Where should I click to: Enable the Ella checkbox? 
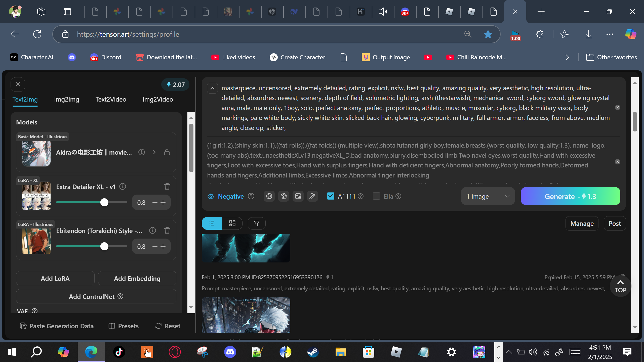click(x=376, y=196)
